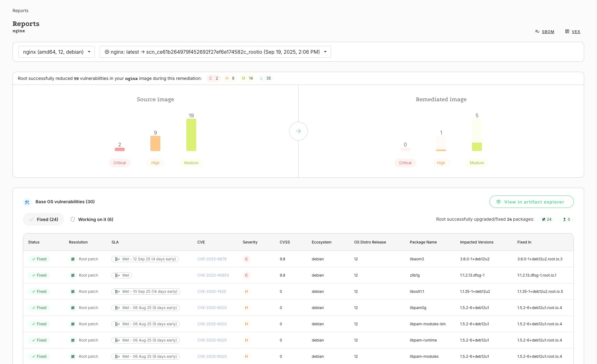
Task: Click the Critical label under Remediated image
Action: click(x=405, y=163)
